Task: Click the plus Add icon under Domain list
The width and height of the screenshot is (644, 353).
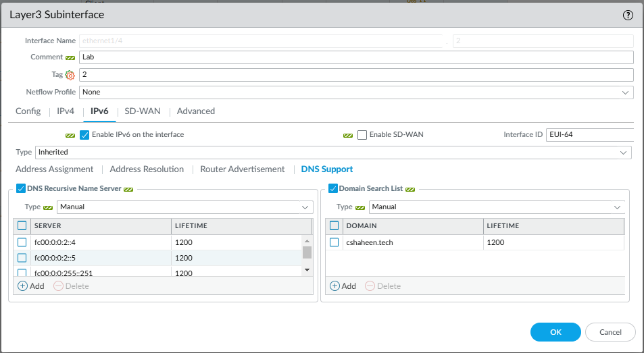Action: coord(335,286)
